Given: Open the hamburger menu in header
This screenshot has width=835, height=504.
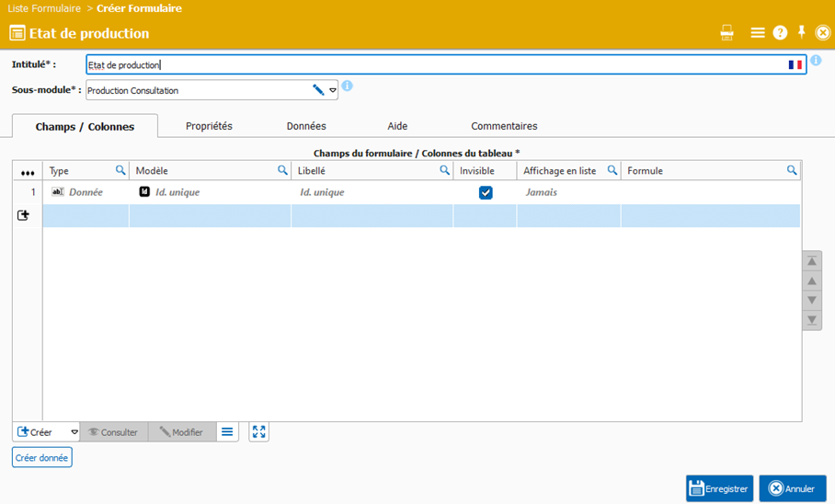Looking at the screenshot, I should (757, 33).
